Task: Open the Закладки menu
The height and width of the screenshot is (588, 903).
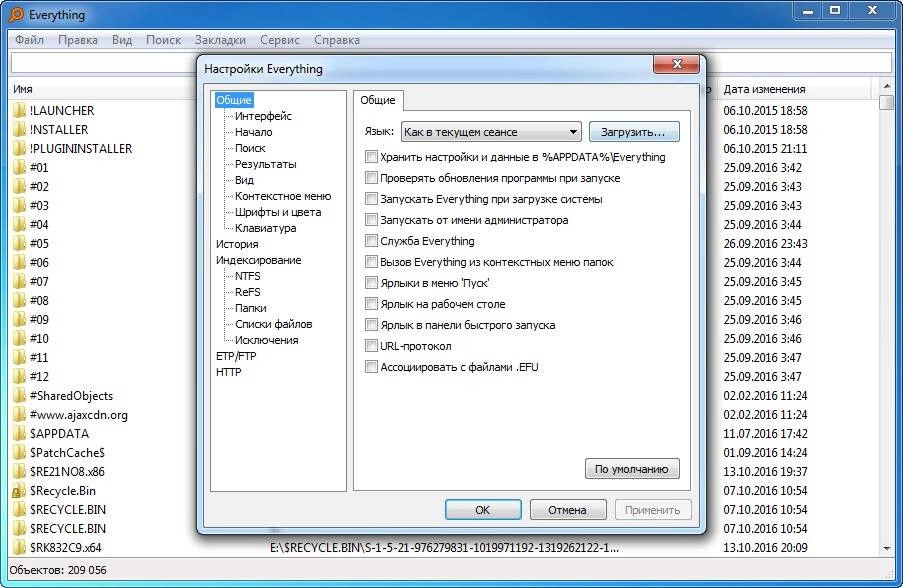Action: point(220,40)
